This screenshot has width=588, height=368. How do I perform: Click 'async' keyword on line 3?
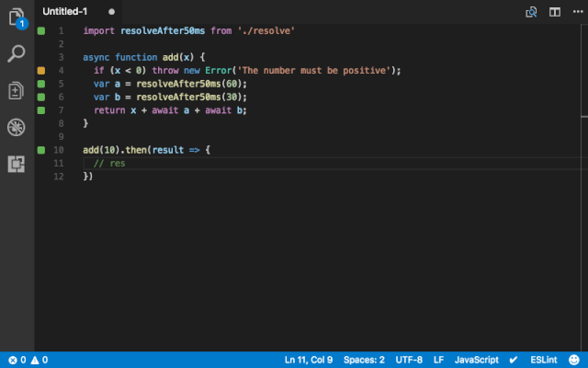click(x=96, y=57)
